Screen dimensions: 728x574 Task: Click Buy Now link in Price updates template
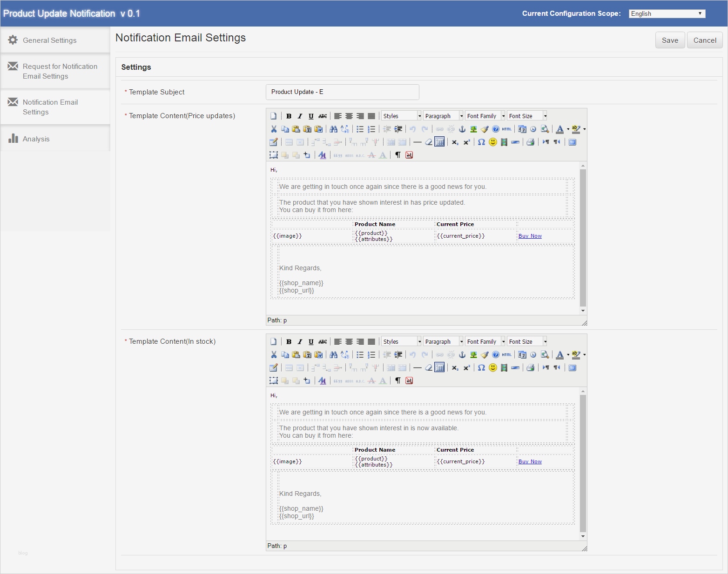pyautogui.click(x=530, y=236)
